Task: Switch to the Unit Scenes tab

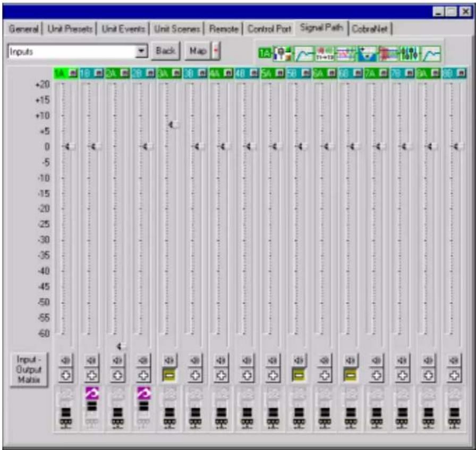Action: click(177, 29)
